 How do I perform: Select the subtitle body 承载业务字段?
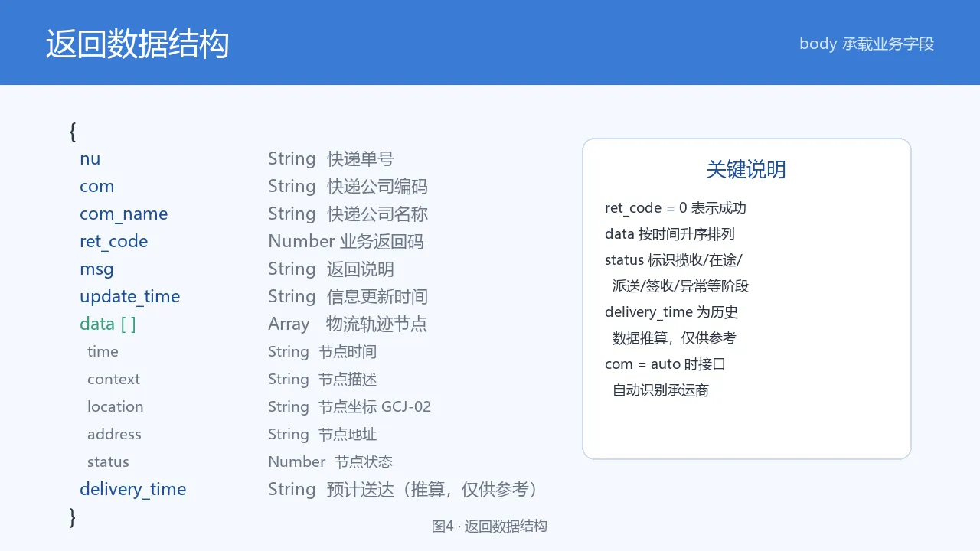click(x=867, y=44)
